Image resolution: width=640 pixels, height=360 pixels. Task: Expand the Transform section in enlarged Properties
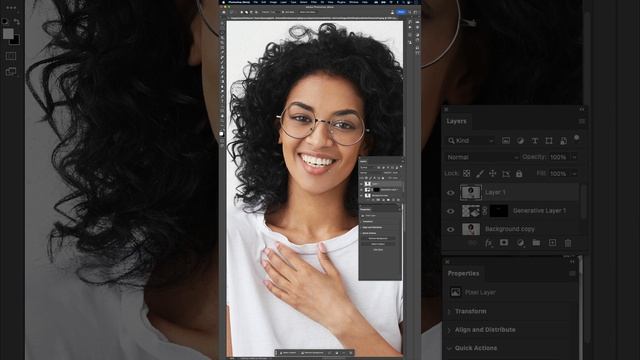[x=449, y=311]
